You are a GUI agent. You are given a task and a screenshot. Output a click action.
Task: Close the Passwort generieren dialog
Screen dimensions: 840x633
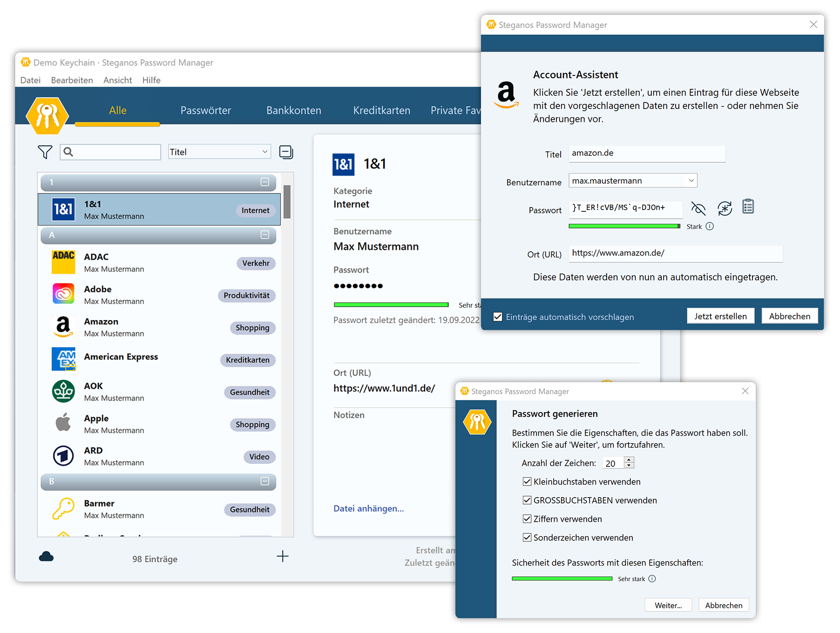pos(745,391)
